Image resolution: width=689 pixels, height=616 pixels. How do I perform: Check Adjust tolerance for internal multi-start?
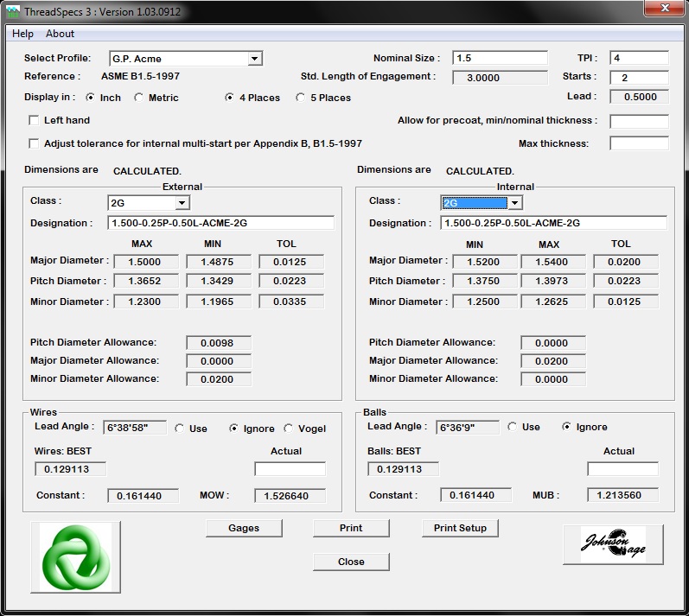(x=35, y=143)
